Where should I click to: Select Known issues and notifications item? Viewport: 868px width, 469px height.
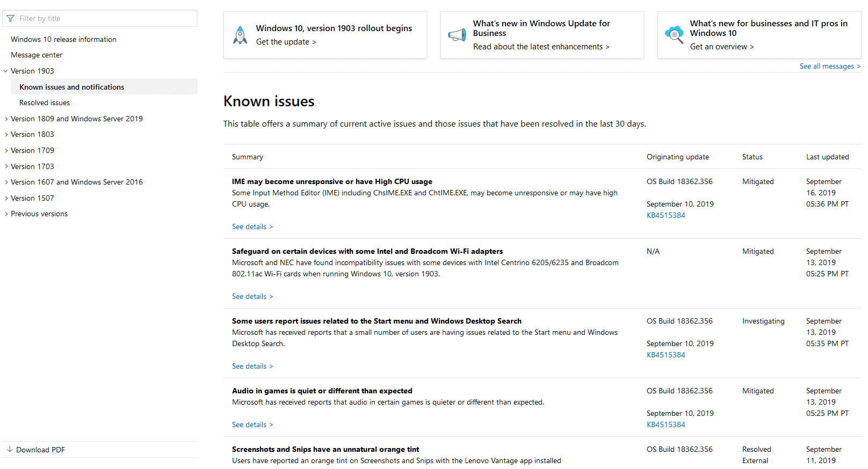[x=71, y=87]
